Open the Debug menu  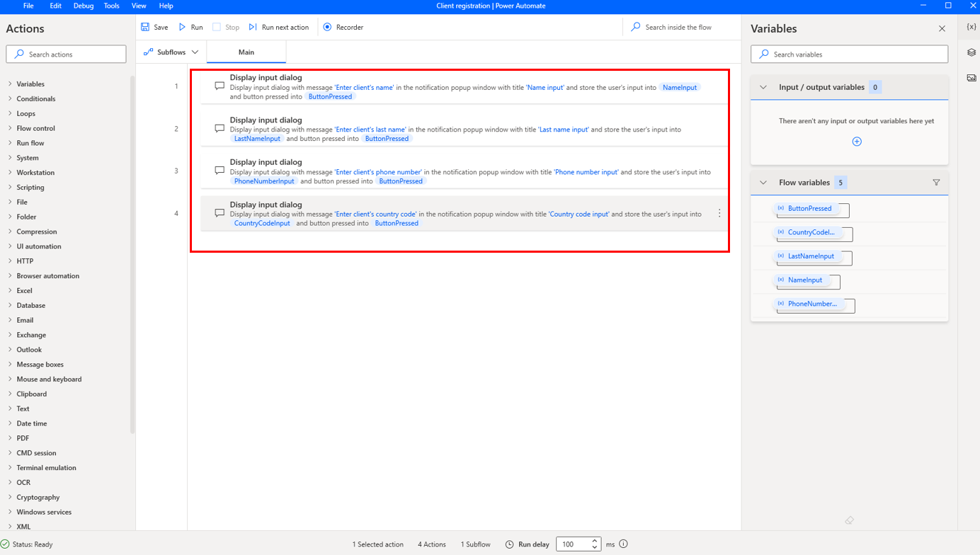[83, 6]
